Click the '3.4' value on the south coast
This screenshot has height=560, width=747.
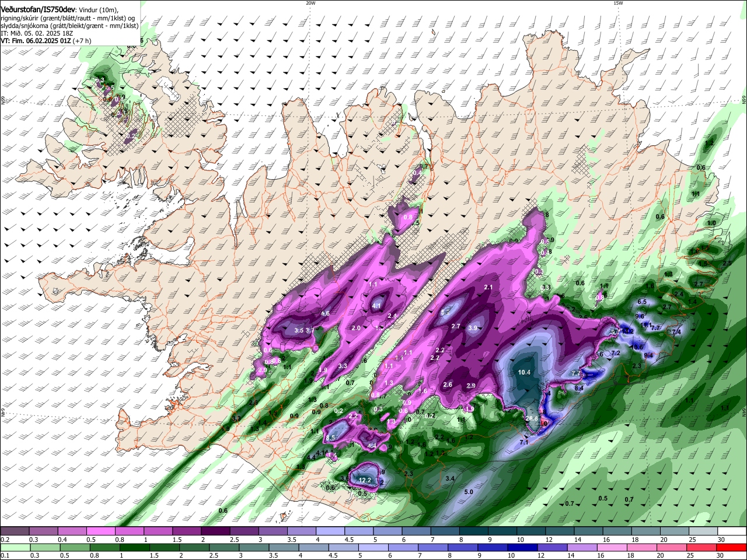coord(450,478)
